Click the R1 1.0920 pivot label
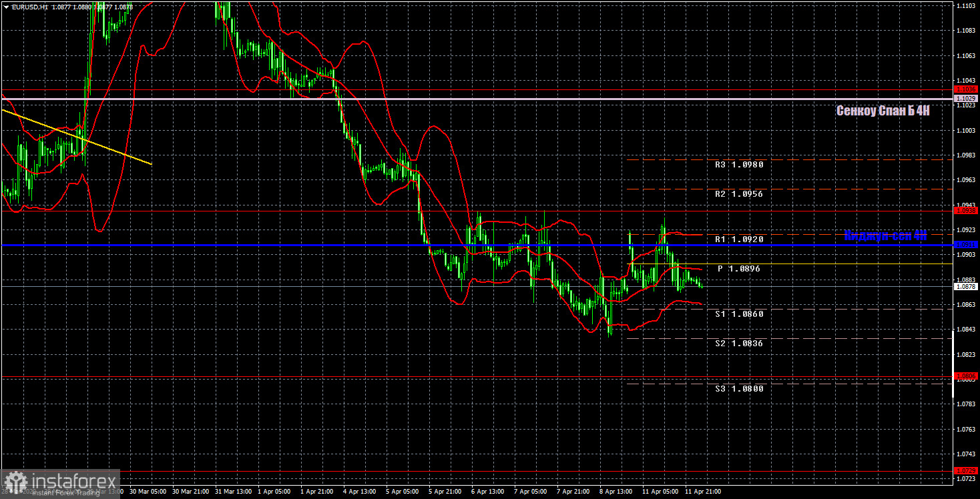 point(739,239)
